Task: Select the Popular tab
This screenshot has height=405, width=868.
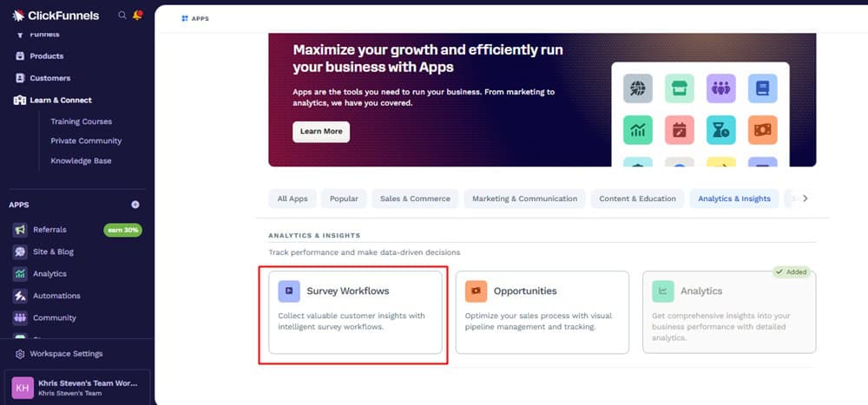Action: coord(344,199)
